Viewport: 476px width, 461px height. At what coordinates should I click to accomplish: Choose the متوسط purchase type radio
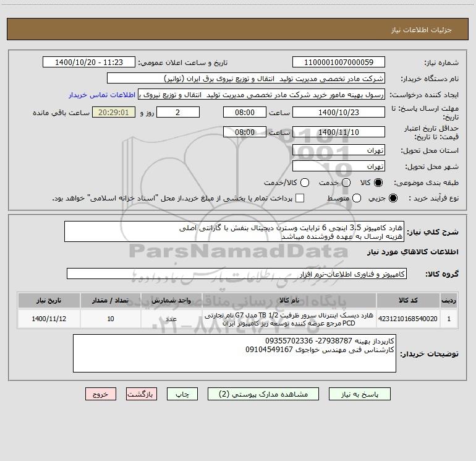point(357,198)
